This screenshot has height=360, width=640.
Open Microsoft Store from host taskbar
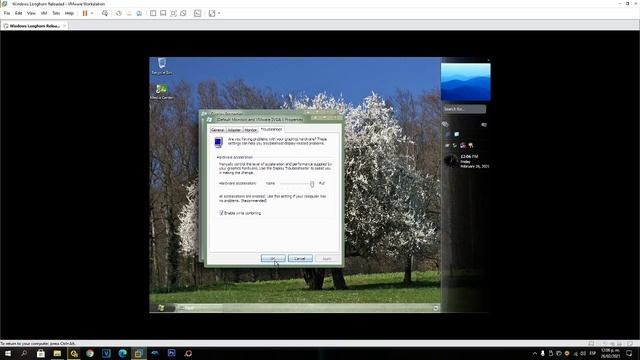coord(41,353)
